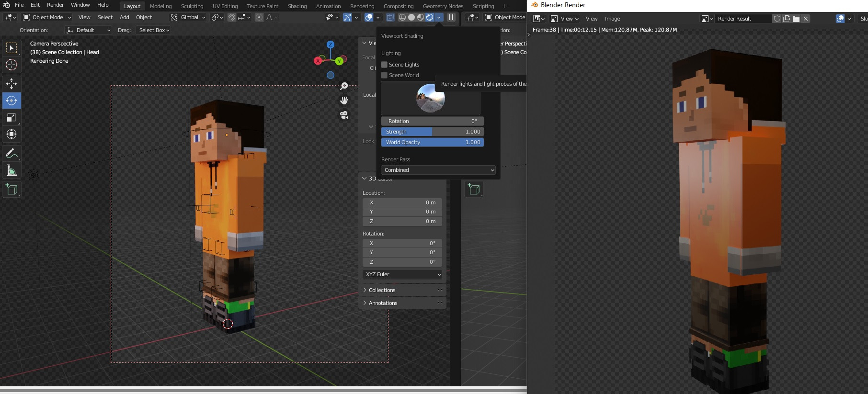Collapse the 3D Cursor panel
This screenshot has width=868, height=394.
pos(365,179)
